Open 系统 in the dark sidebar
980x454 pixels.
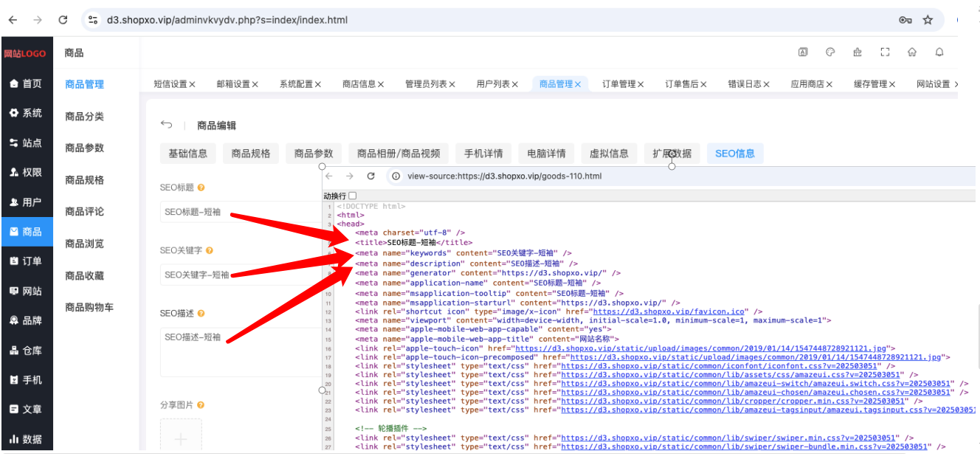coord(27,113)
